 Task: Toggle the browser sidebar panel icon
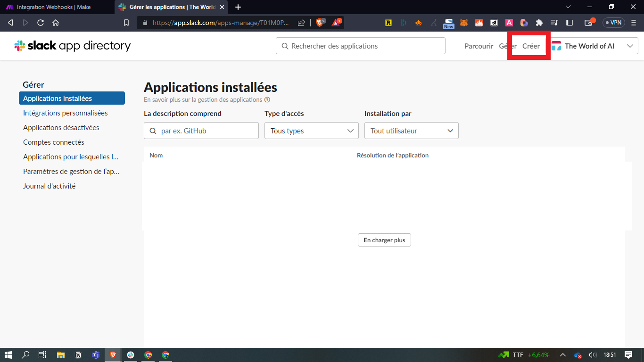pos(570,22)
